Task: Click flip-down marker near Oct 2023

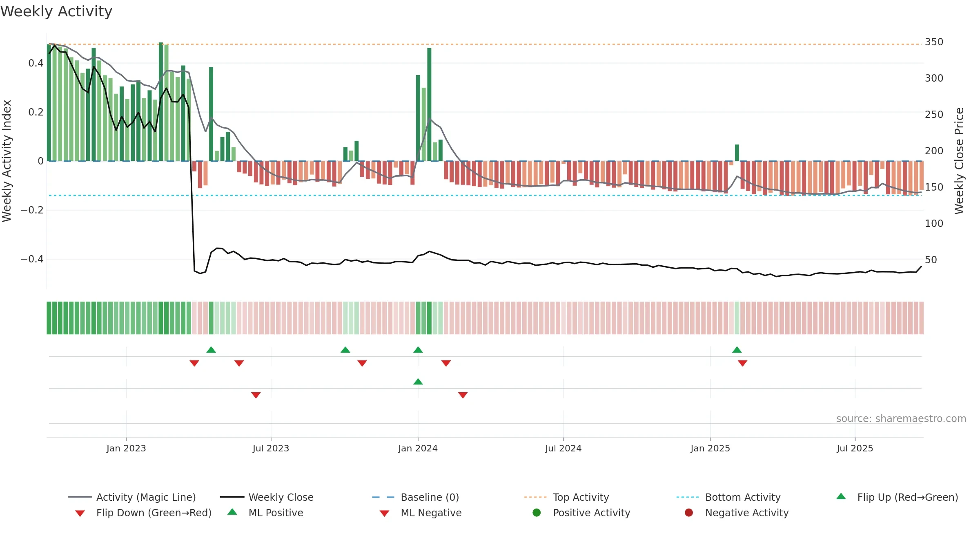Action: click(x=362, y=363)
